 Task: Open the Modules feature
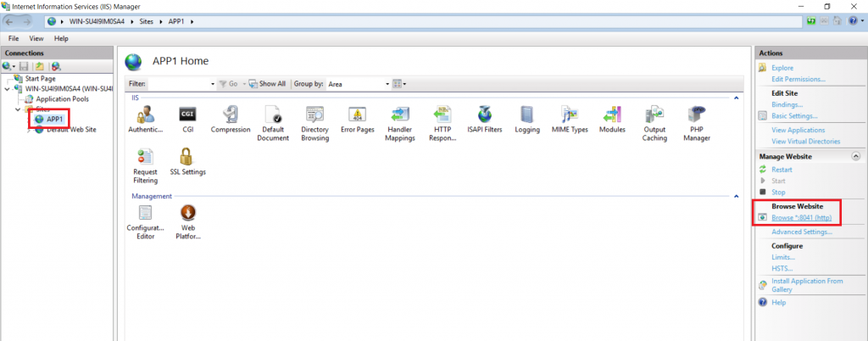[x=612, y=120]
